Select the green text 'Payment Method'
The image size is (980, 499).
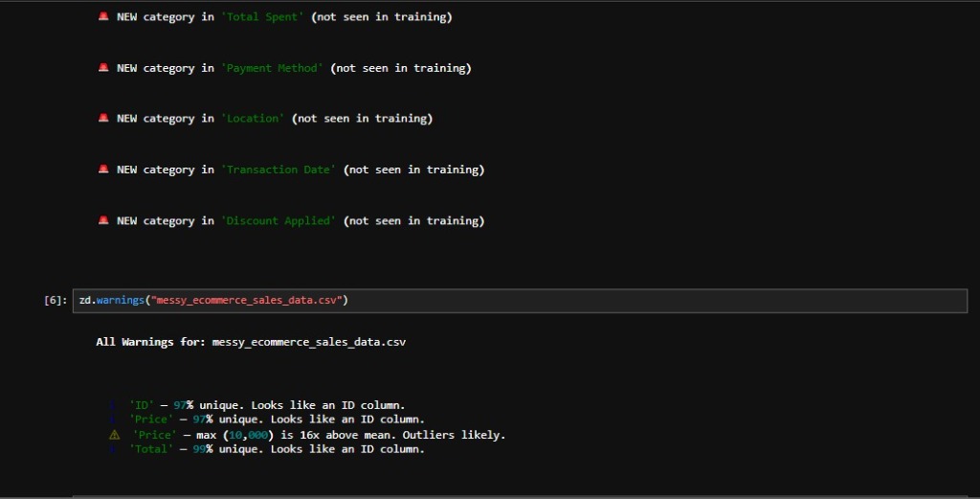pos(272,68)
